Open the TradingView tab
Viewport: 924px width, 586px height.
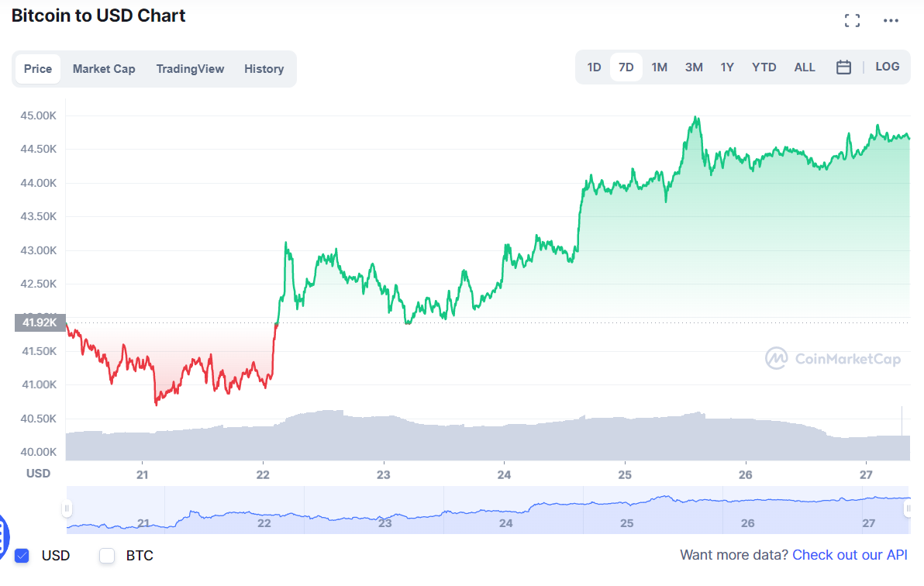pos(190,68)
